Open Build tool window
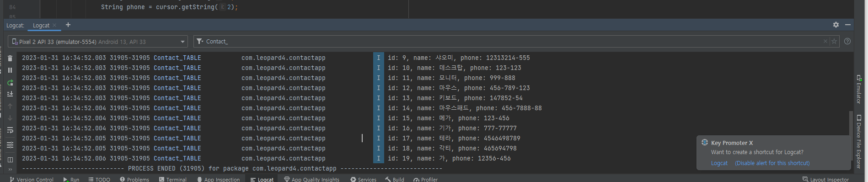The width and height of the screenshot is (868, 182). [395, 179]
